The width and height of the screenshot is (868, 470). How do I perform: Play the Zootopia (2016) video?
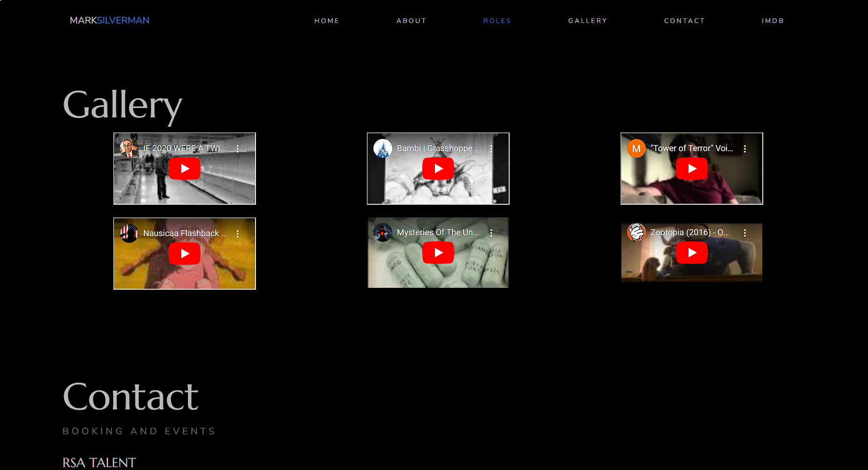click(x=692, y=253)
